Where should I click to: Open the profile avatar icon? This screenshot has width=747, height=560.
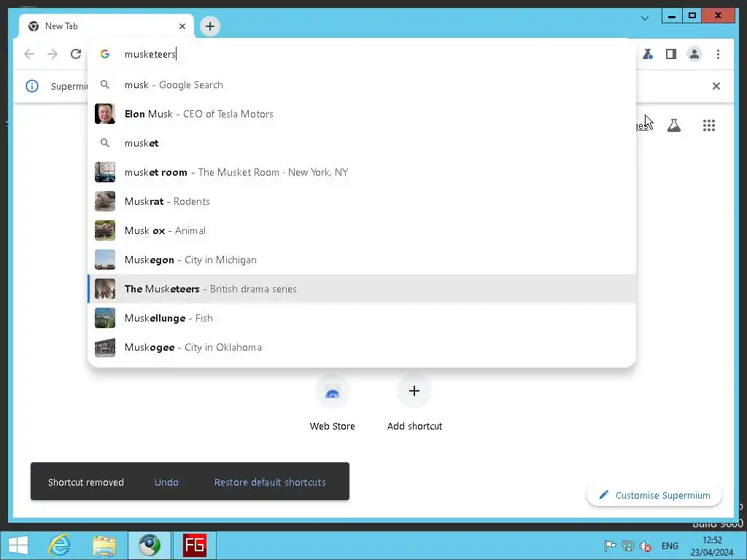click(x=694, y=54)
